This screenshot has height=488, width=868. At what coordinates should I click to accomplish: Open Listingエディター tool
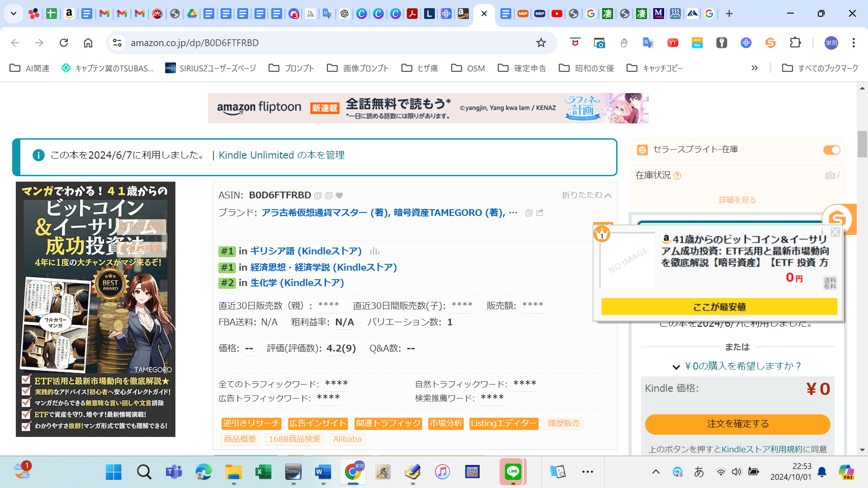[504, 423]
